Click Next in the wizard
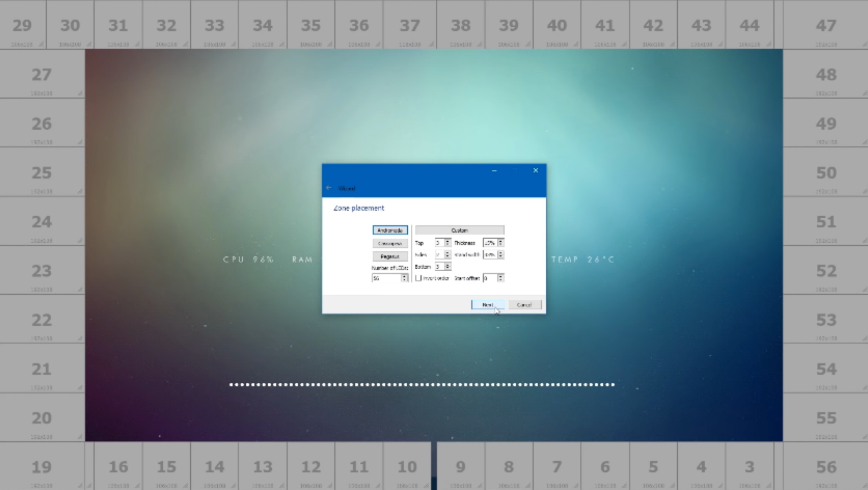The height and width of the screenshot is (490, 868). pyautogui.click(x=487, y=305)
